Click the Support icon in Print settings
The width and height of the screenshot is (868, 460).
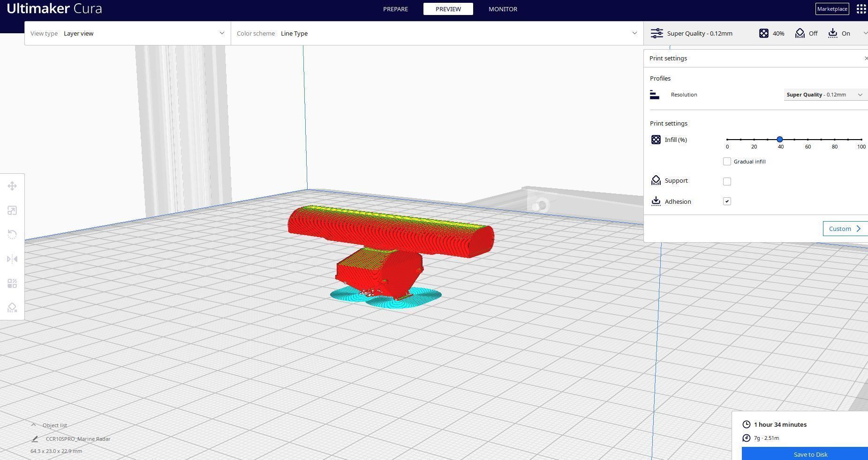click(656, 180)
